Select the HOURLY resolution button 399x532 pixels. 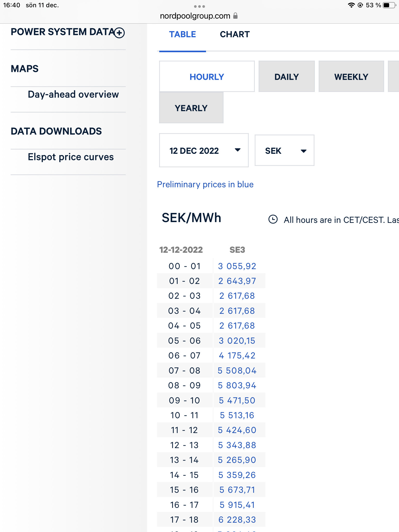tap(207, 77)
